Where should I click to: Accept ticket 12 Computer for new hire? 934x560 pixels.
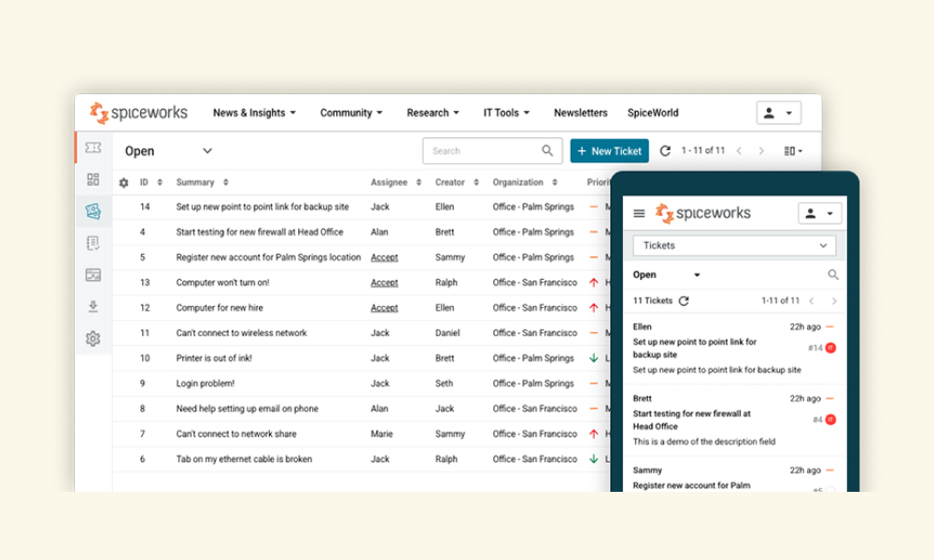click(x=384, y=308)
